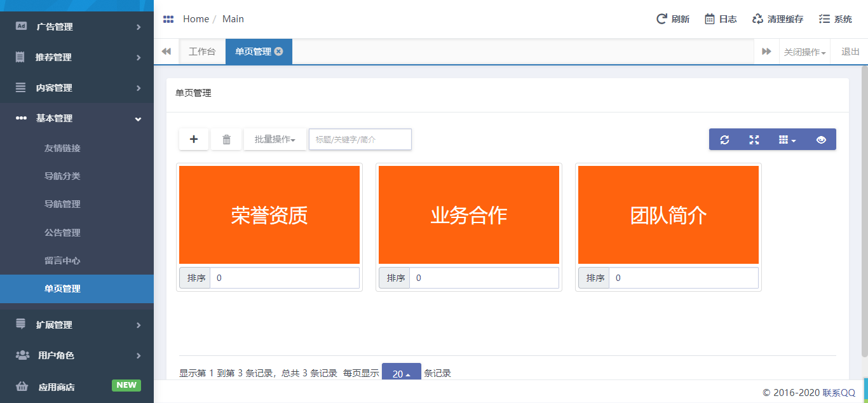Open 友情链接 in the sidebar
This screenshot has height=403, width=868.
point(62,148)
